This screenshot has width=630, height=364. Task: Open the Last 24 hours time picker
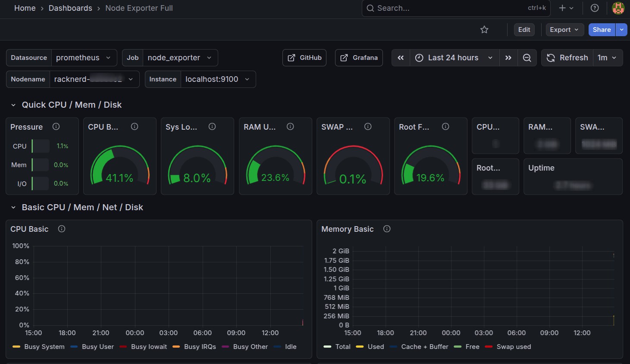pyautogui.click(x=454, y=58)
